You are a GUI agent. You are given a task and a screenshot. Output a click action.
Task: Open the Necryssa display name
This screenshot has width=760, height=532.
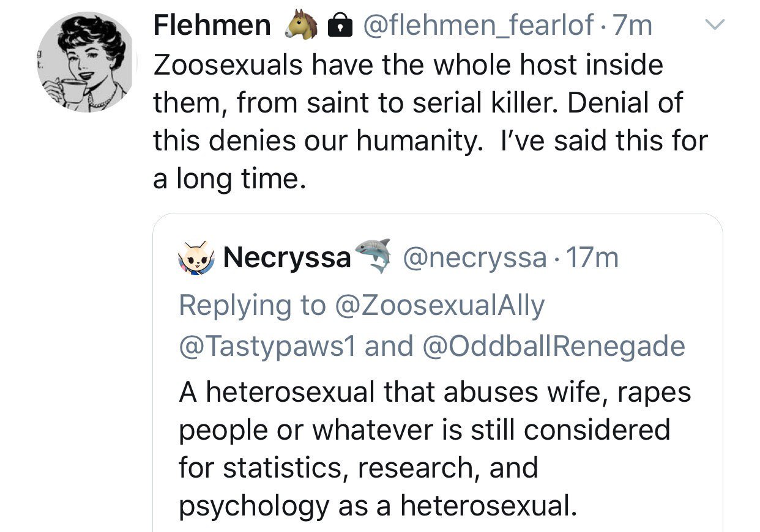click(x=288, y=258)
